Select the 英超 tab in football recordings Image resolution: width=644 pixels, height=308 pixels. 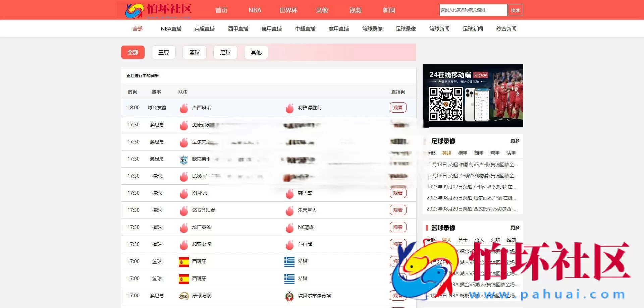[x=446, y=153]
